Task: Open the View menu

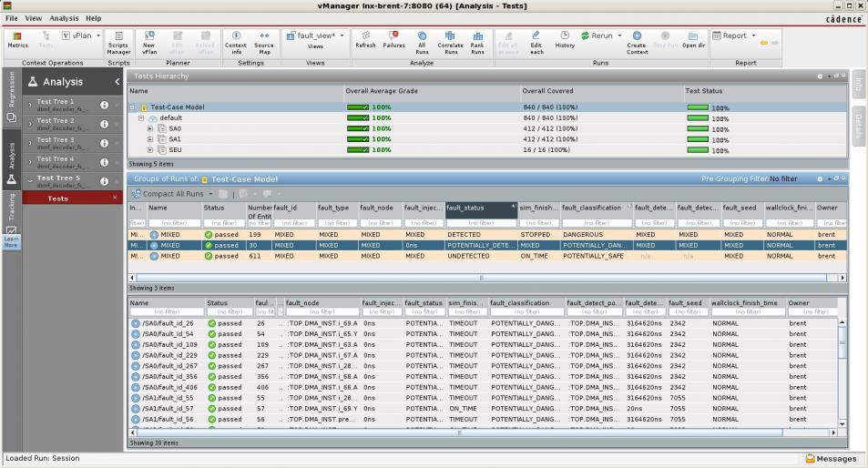Action: (33, 18)
